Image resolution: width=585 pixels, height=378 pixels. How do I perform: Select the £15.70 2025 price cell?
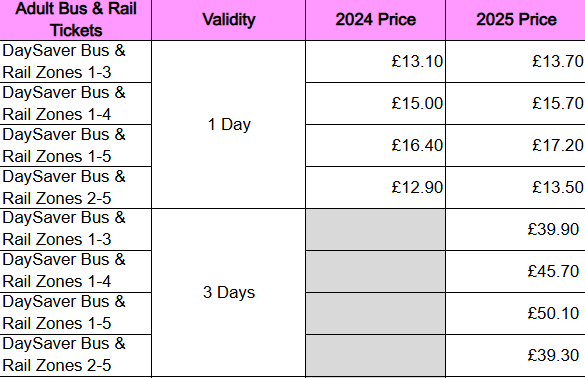516,103
